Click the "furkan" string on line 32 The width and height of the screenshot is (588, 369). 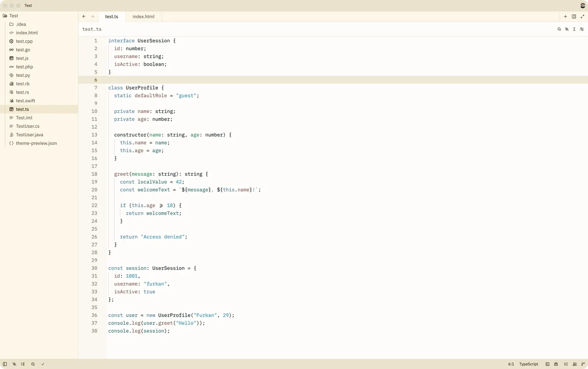coord(155,284)
